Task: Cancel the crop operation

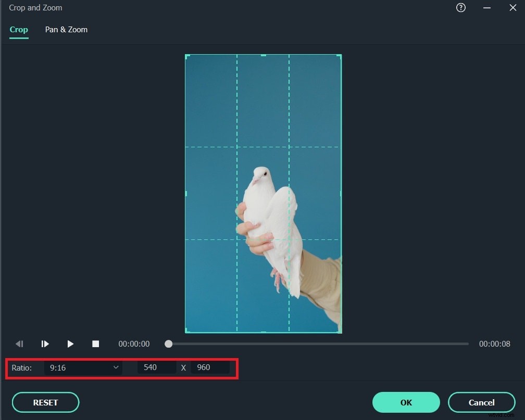Action: [x=482, y=402]
